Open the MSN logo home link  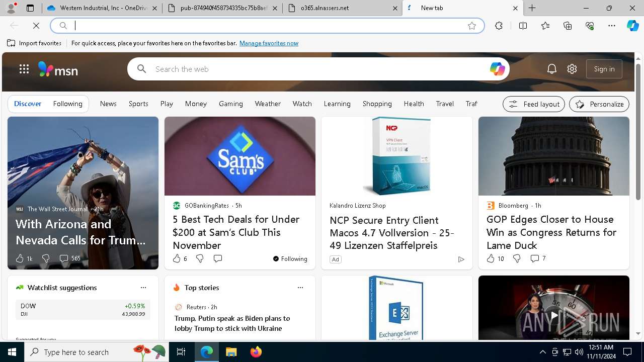pos(58,69)
